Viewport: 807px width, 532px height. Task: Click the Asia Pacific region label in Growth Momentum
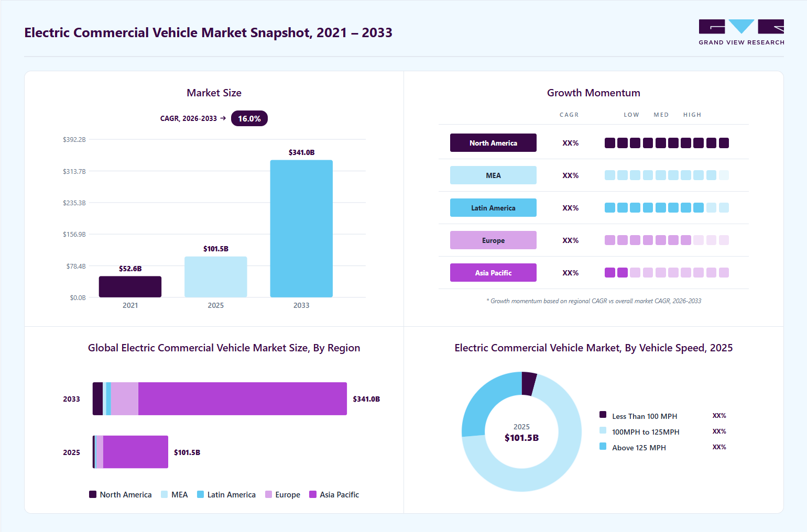493,273
